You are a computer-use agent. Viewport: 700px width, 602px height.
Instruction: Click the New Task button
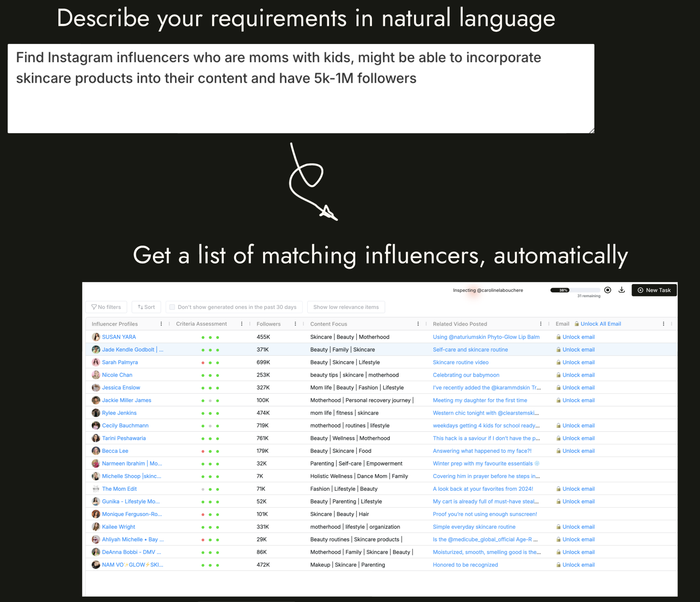(x=654, y=290)
